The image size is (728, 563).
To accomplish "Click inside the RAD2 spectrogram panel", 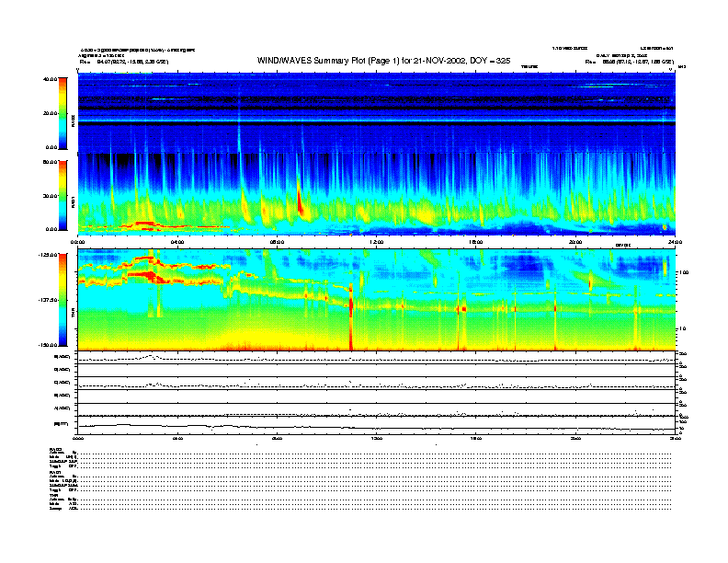I will (377, 112).
